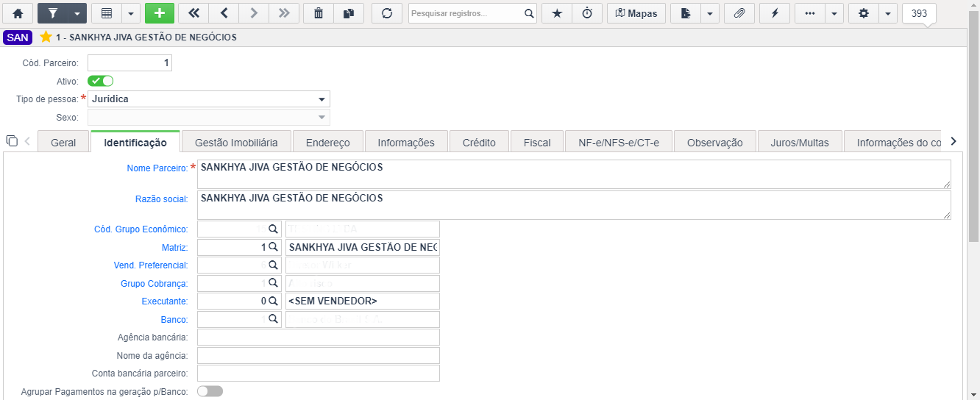This screenshot has width=980, height=400.
Task: Click the Agência bancária input field
Action: click(x=319, y=337)
